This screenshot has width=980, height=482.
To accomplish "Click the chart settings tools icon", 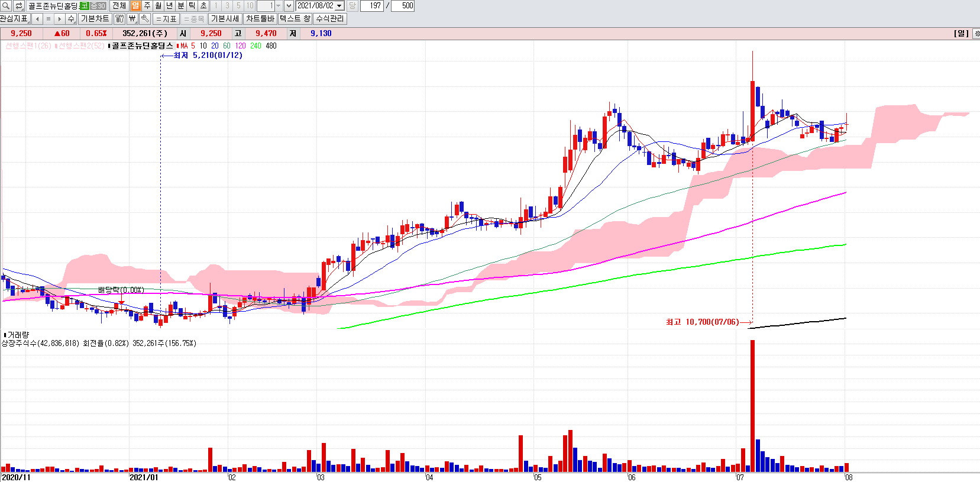I will pos(119,19).
